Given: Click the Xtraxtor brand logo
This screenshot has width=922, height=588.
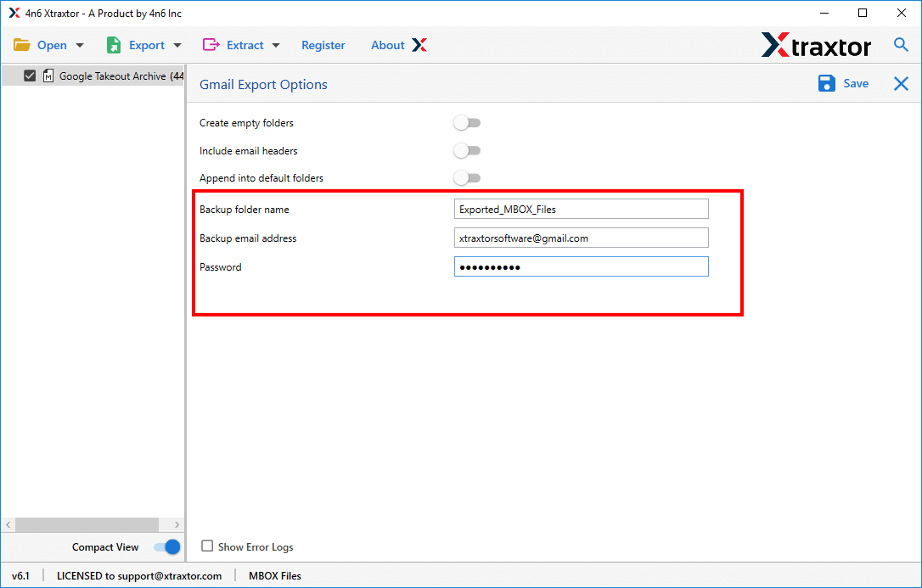Looking at the screenshot, I should (x=816, y=45).
